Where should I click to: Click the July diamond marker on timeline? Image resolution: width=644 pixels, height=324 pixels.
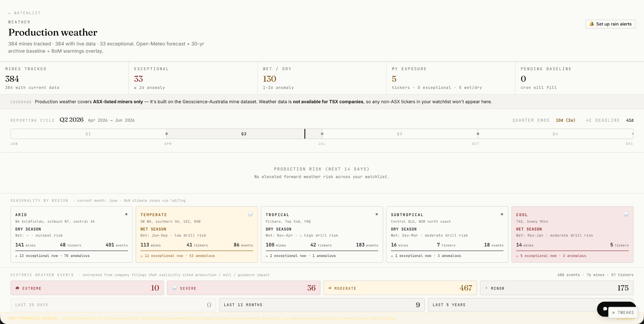322,134
